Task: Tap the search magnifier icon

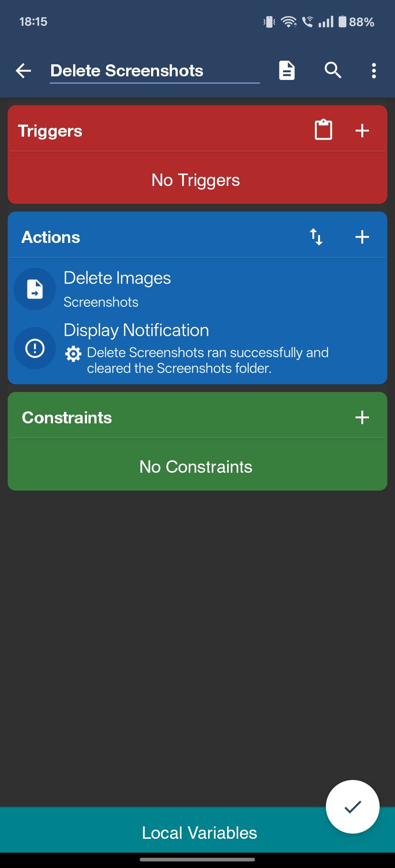Action: 333,70
